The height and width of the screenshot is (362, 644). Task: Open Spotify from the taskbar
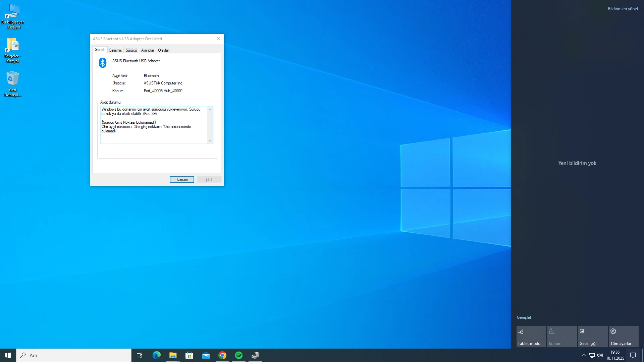click(239, 355)
